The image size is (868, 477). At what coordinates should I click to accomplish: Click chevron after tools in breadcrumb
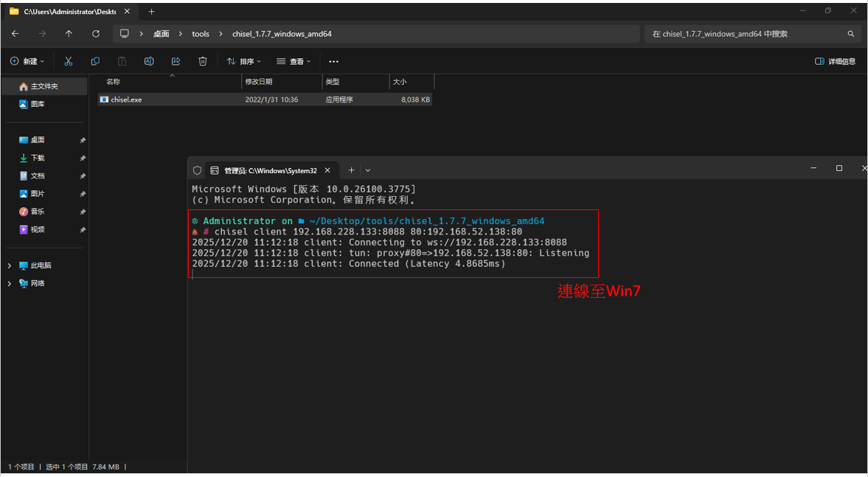(x=221, y=34)
